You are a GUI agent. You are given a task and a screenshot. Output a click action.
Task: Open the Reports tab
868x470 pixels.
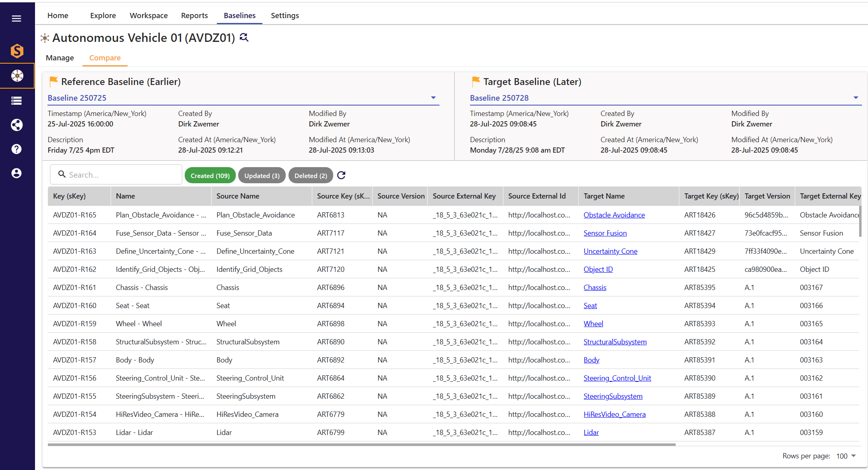[x=194, y=15]
